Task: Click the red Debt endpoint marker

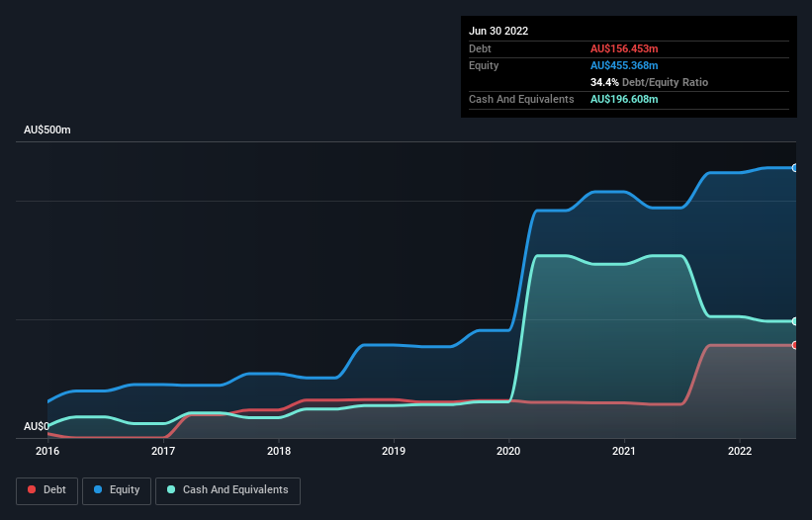Action: pos(795,345)
